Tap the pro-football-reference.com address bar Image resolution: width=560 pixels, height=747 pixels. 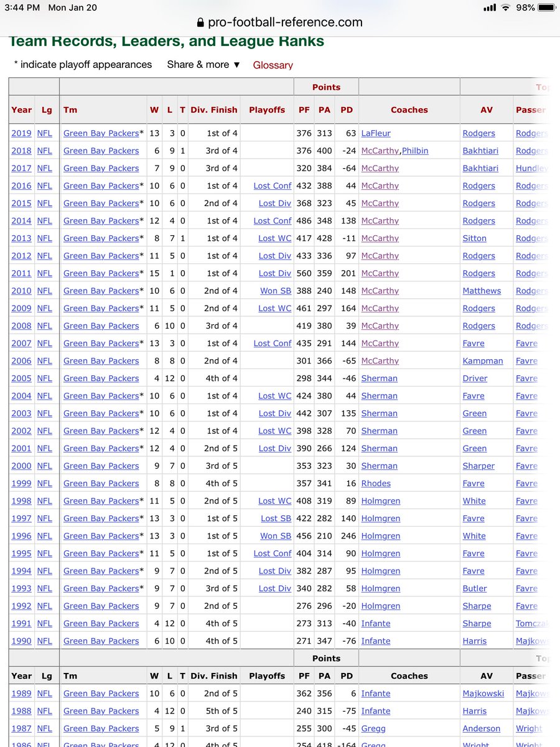pos(279,22)
